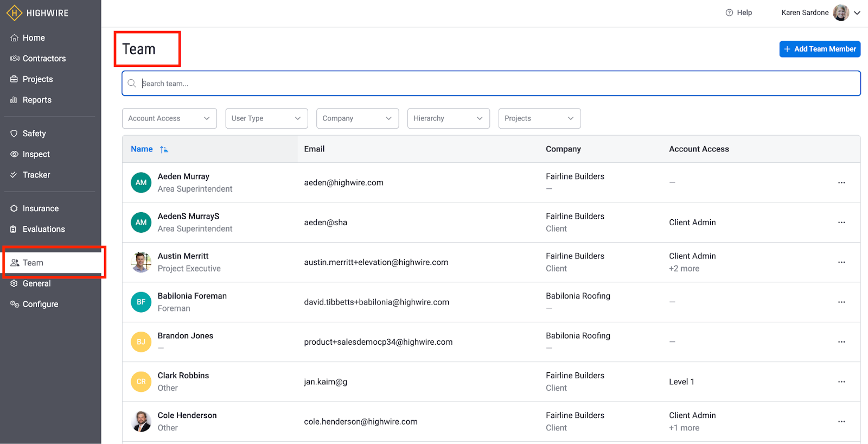868x444 pixels.
Task: Click 'Level 1' access for Clark Robbins
Action: coord(681,382)
